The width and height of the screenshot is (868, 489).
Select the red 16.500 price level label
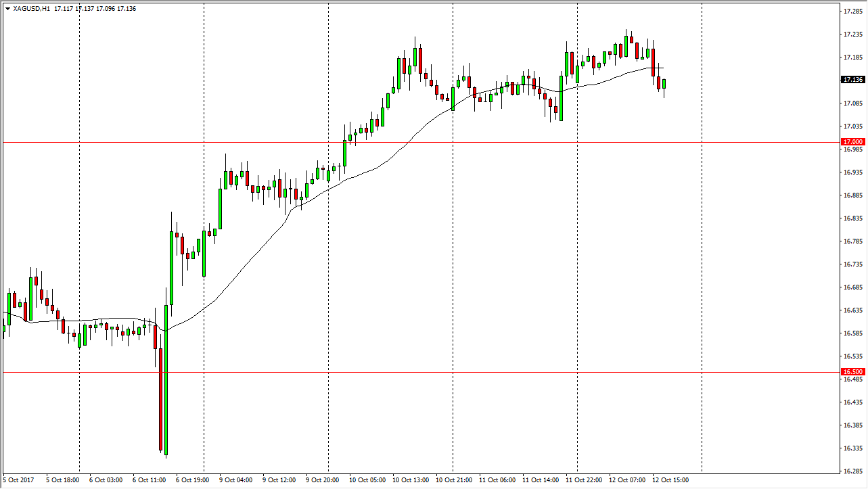pos(851,372)
